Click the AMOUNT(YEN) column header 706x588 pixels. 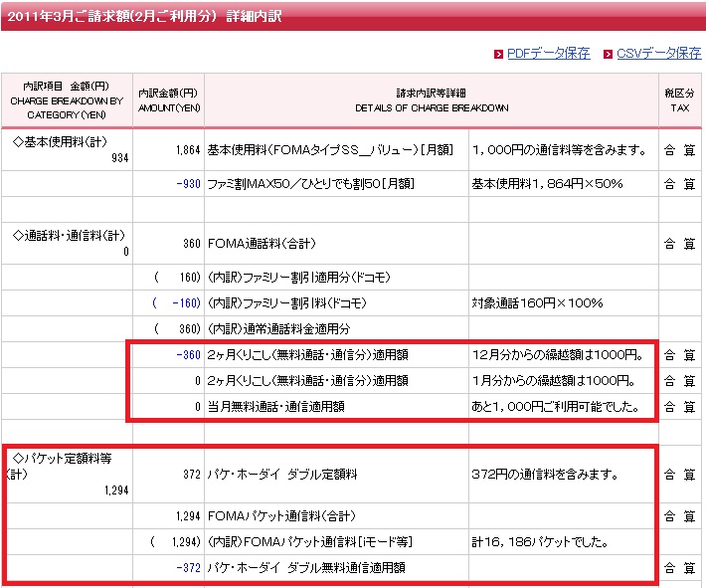pos(168,100)
